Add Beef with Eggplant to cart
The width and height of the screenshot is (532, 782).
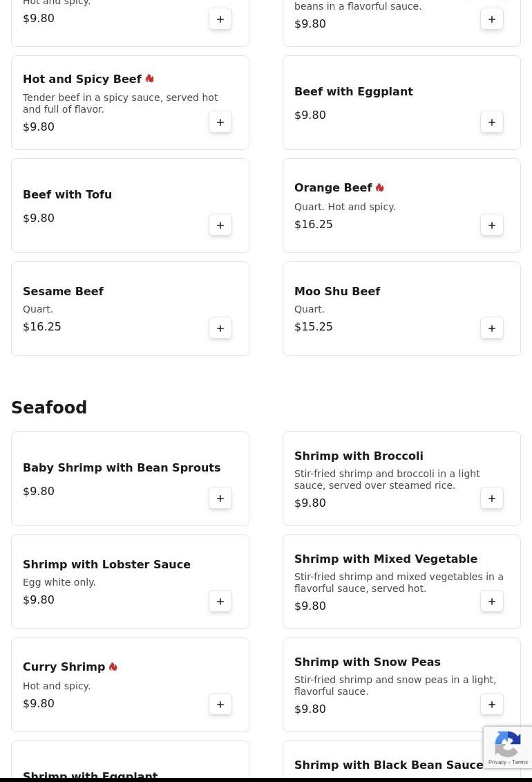pyautogui.click(x=492, y=122)
